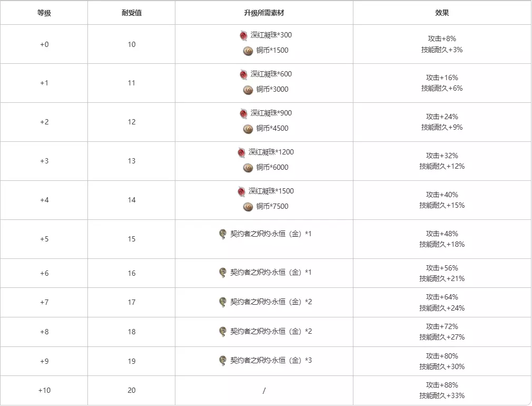
Task: Open the 契约者之炽灼·永恒（金）*1 link in the +6 row
Action: tap(271, 273)
